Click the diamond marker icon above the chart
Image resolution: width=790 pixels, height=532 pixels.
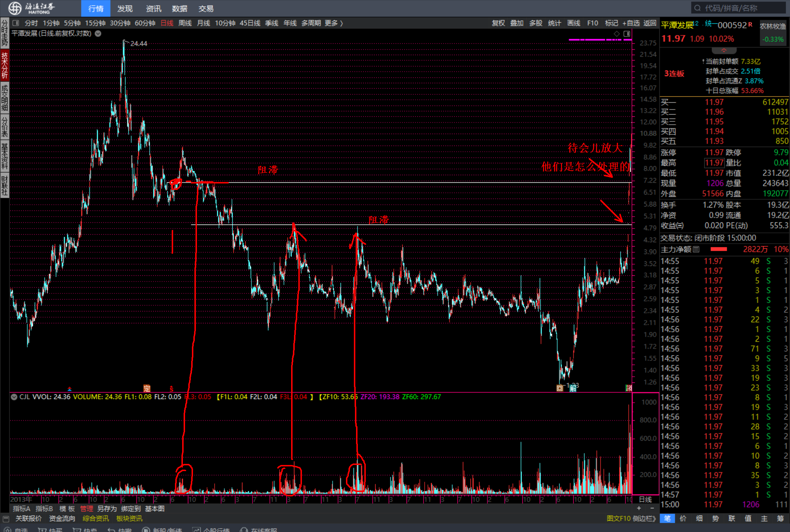(616, 34)
